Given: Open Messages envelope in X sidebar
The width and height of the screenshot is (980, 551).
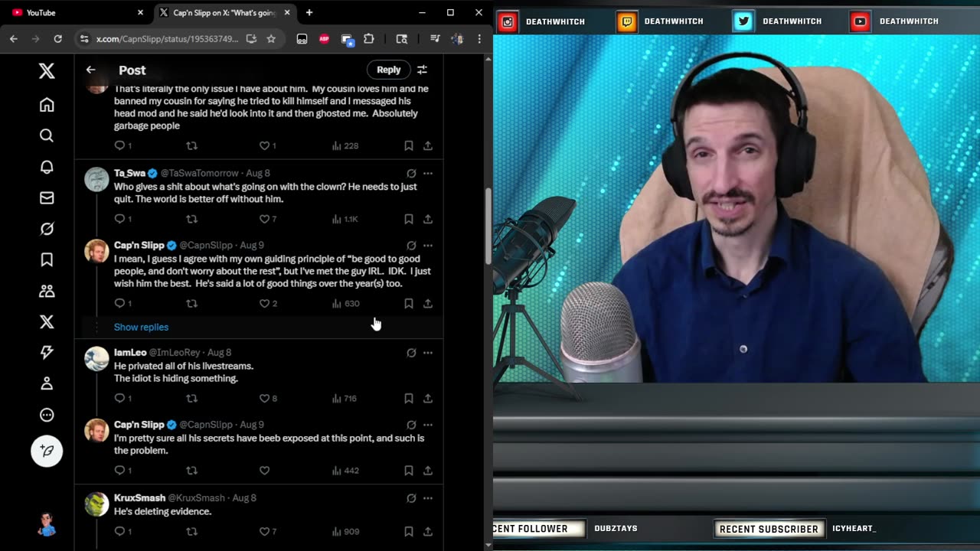Looking at the screenshot, I should pos(47,198).
